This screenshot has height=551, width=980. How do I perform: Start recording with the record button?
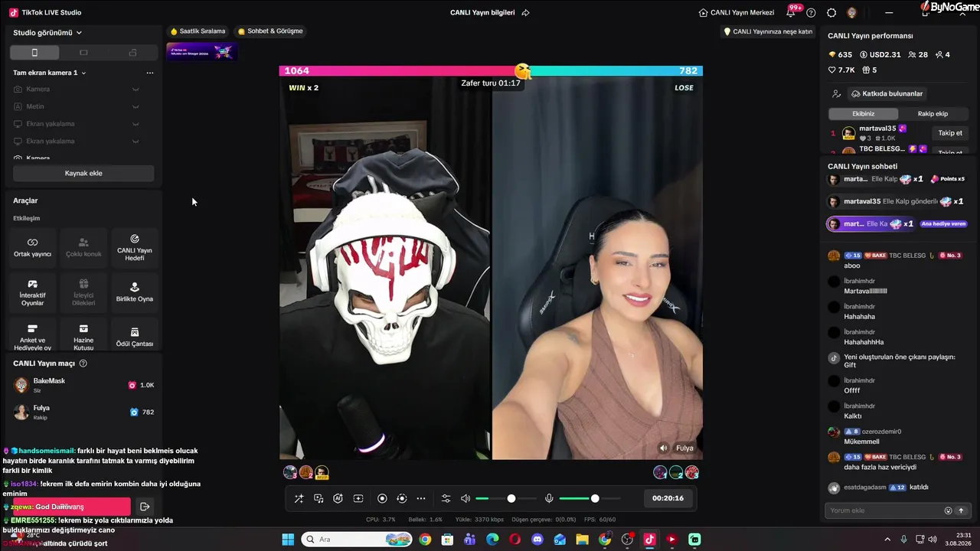click(x=382, y=498)
